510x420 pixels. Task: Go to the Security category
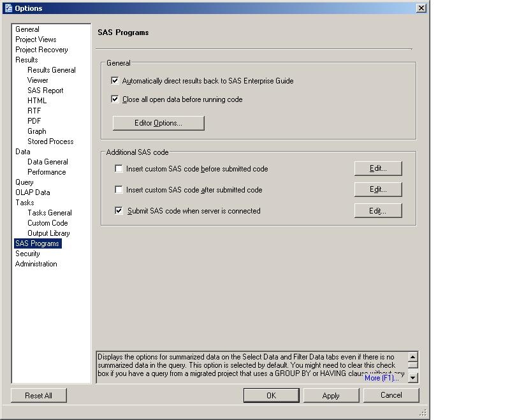(x=27, y=254)
